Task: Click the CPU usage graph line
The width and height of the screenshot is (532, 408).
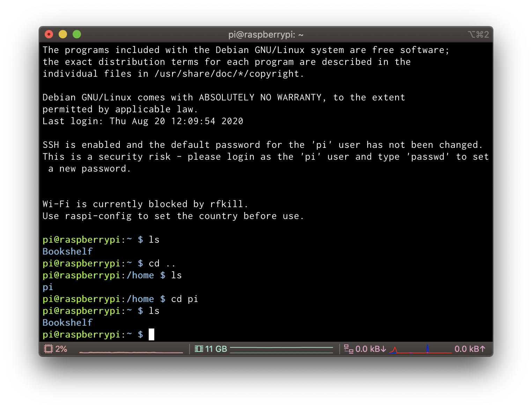Action: [x=131, y=352]
